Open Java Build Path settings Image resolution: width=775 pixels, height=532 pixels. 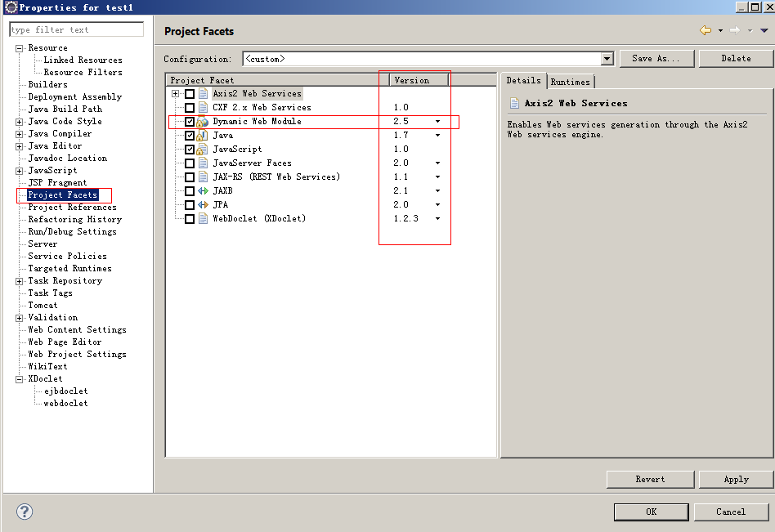tap(65, 110)
